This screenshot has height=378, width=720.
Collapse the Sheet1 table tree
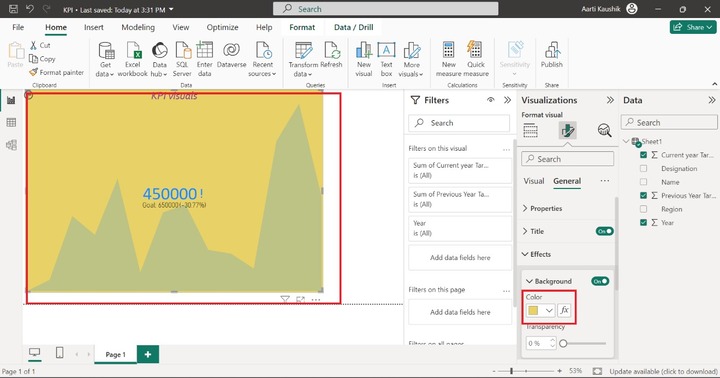point(626,141)
